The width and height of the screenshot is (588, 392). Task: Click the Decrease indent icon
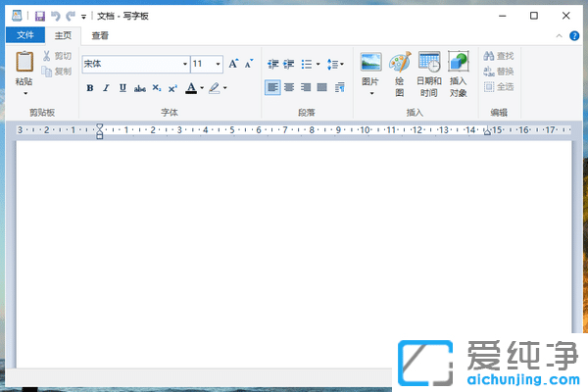coord(273,64)
